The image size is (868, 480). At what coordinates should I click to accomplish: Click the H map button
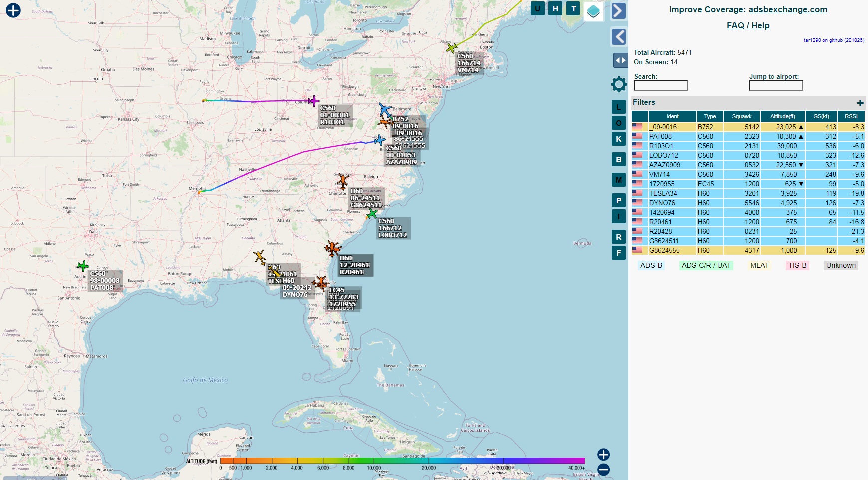556,8
